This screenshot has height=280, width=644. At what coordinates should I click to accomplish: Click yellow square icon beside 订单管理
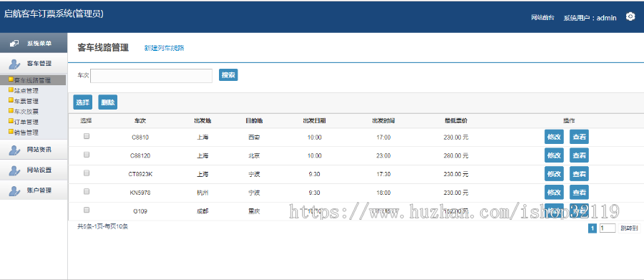tap(11, 121)
